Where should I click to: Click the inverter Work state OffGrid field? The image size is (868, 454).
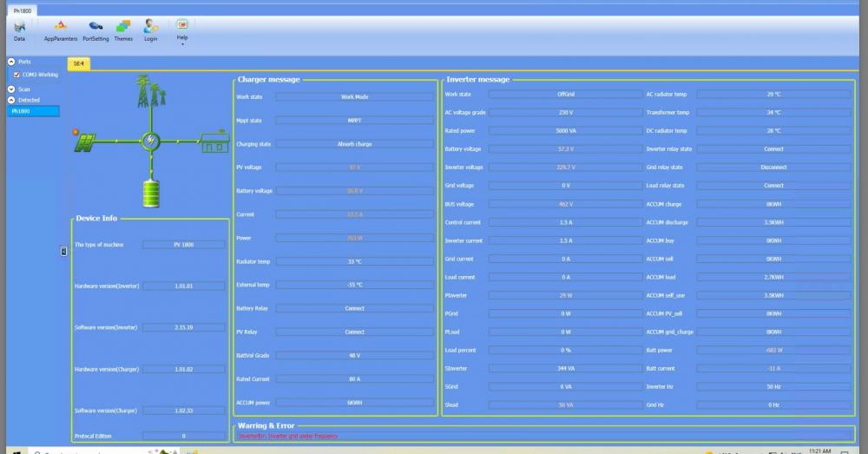[x=565, y=94]
